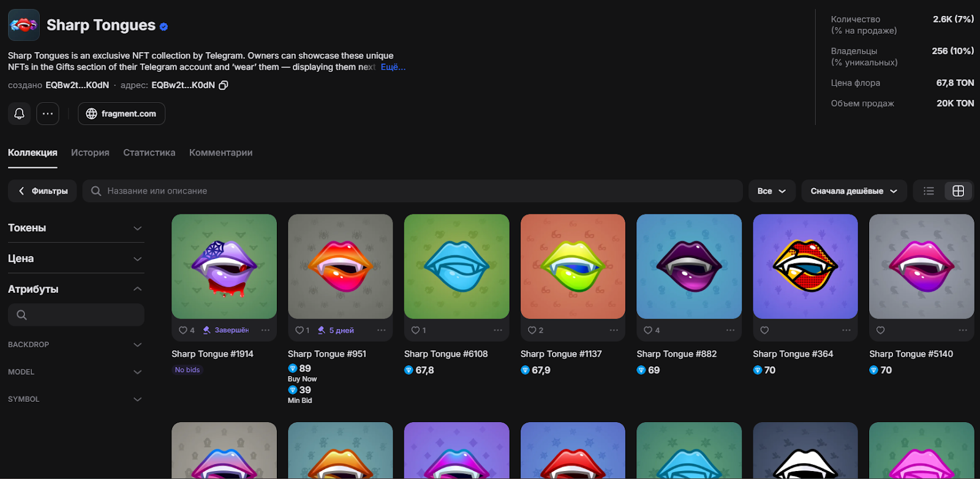Like Sharp Tongue #364 with heart icon

[x=764, y=330]
